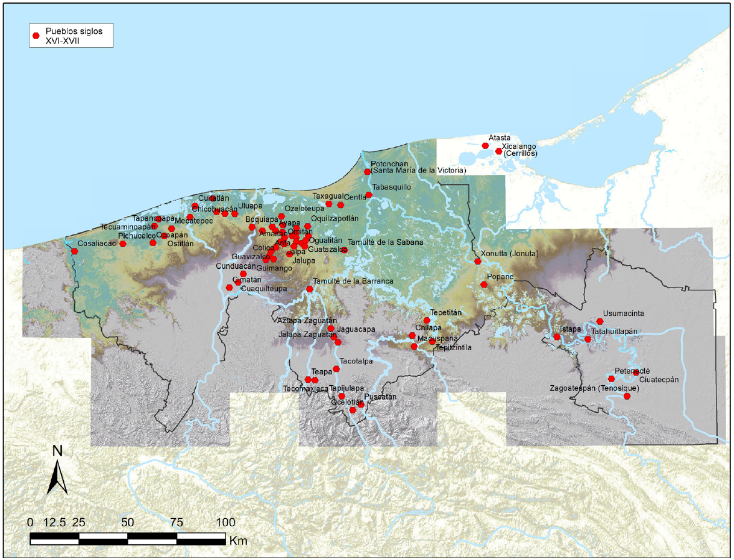
Task: Select the Tamulté de la Sabana marker
Action: (x=344, y=250)
